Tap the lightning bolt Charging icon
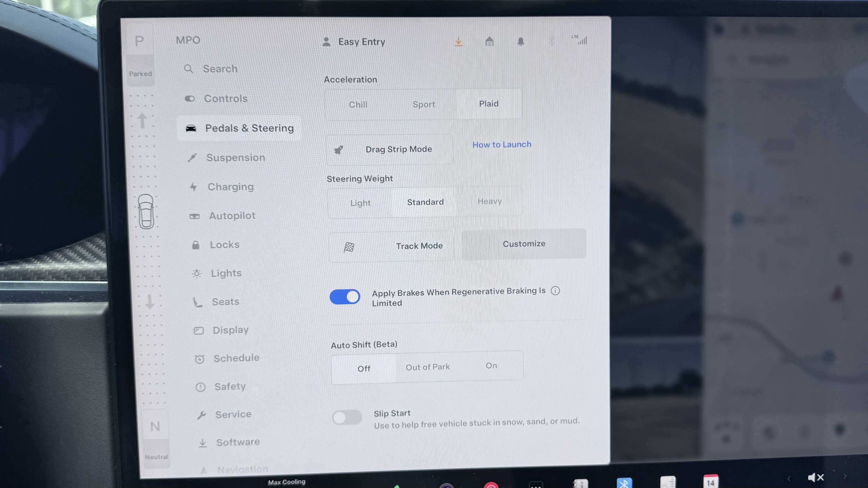 pyautogui.click(x=193, y=187)
